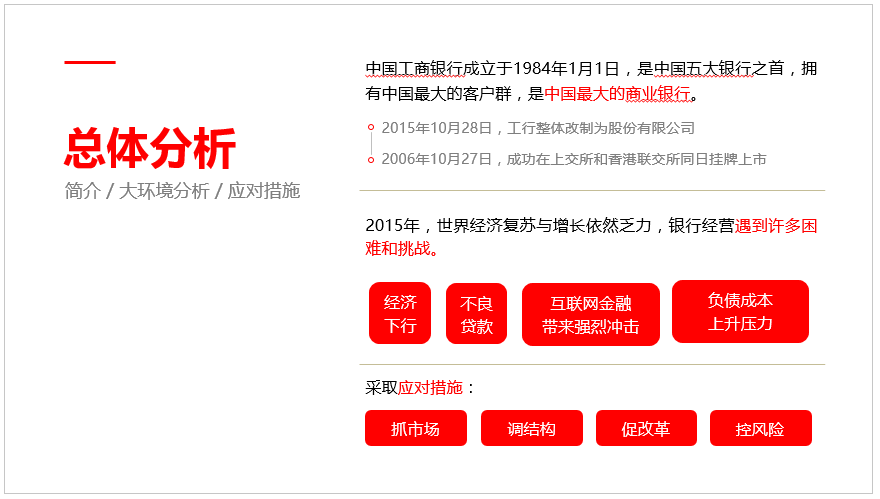Viewport: 880px width, 499px height.
Task: Click the 互联网金融带来强烈冲击 box
Action: (591, 314)
